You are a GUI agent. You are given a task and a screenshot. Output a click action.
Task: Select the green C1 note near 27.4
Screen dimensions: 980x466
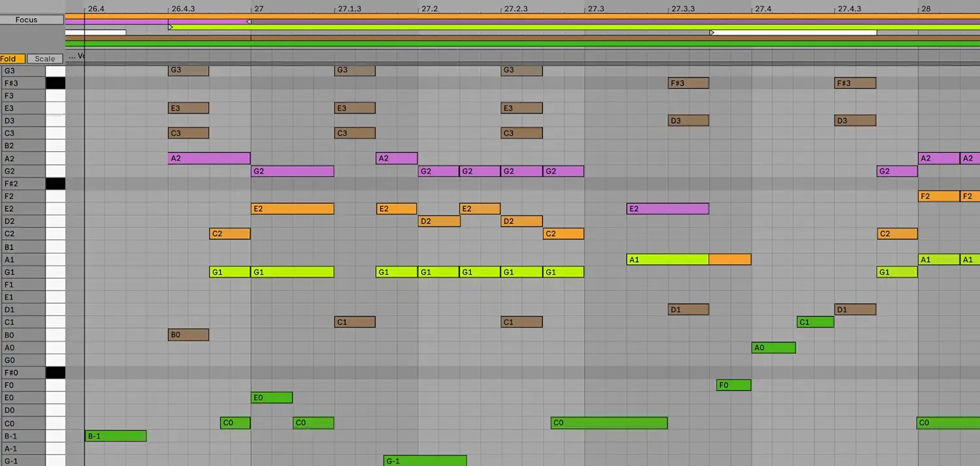click(x=815, y=322)
